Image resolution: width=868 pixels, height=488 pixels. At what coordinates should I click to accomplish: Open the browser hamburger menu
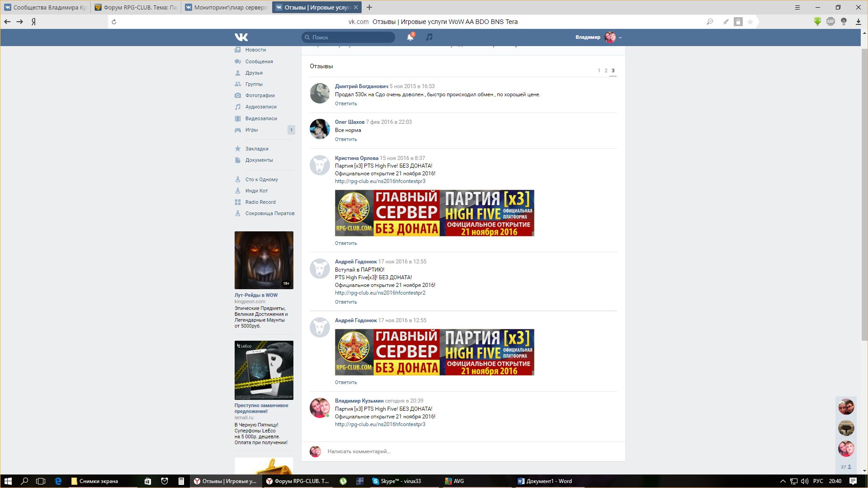point(797,7)
